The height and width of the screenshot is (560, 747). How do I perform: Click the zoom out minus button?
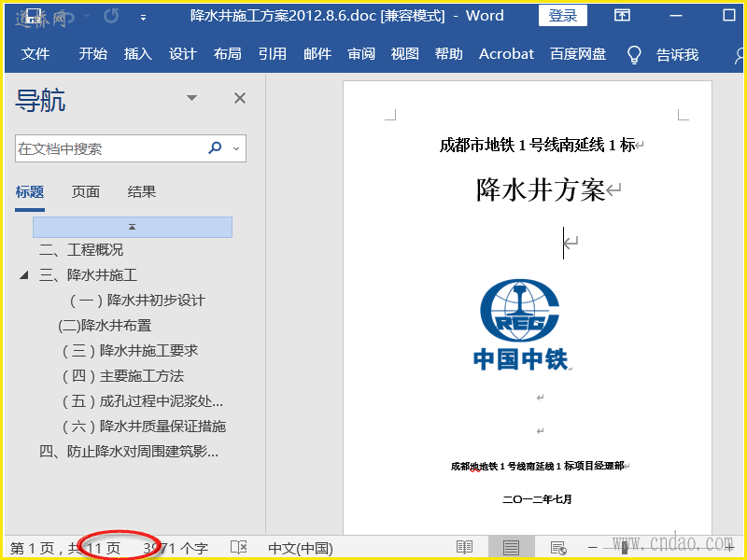[x=592, y=548]
